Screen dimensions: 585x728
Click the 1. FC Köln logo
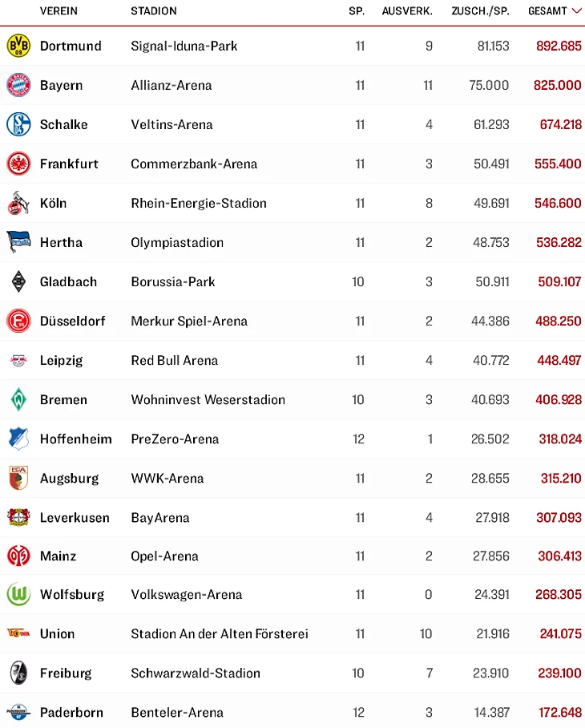click(x=18, y=203)
